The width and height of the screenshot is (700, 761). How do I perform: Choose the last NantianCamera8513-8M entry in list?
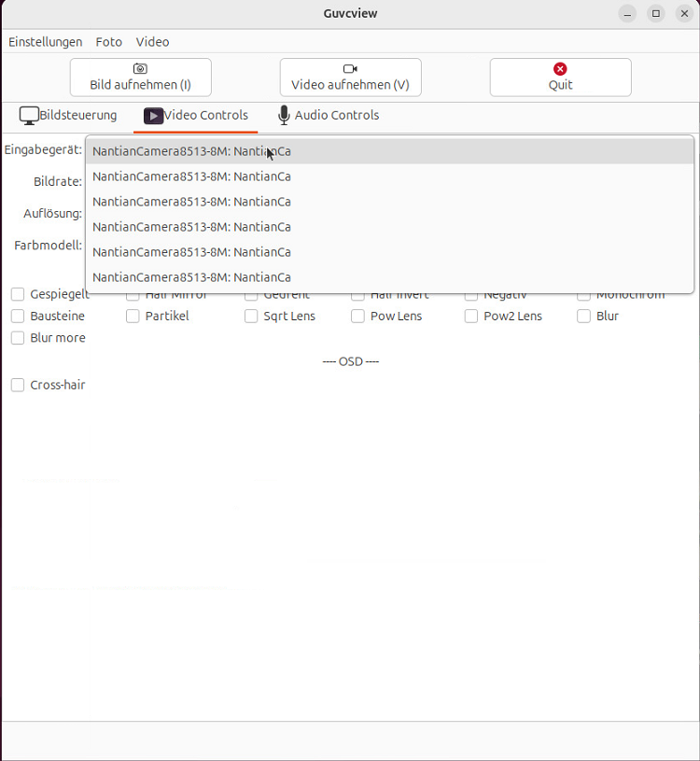point(389,277)
